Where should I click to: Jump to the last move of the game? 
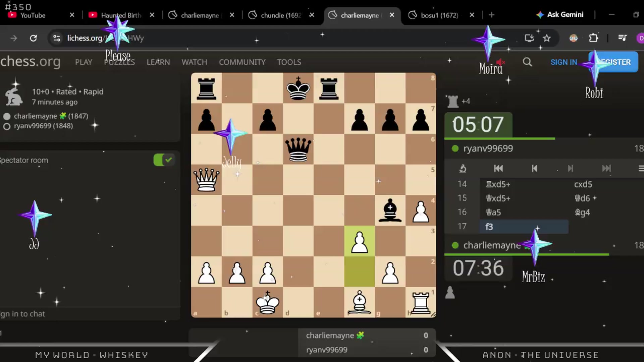click(x=606, y=168)
